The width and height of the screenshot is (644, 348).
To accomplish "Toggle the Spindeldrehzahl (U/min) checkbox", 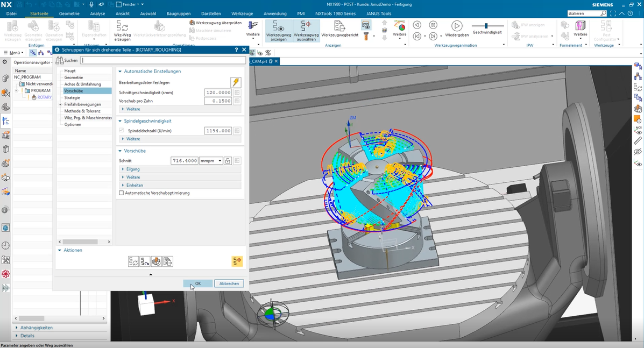I will [x=121, y=131].
